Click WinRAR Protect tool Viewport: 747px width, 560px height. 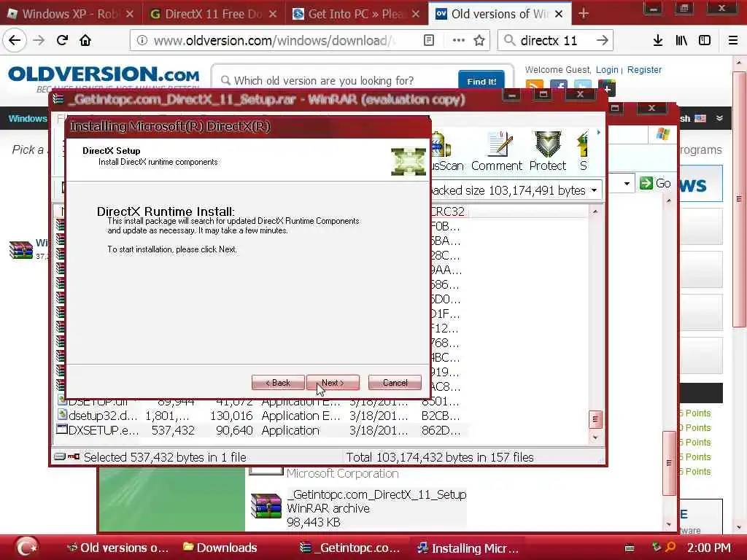click(547, 152)
